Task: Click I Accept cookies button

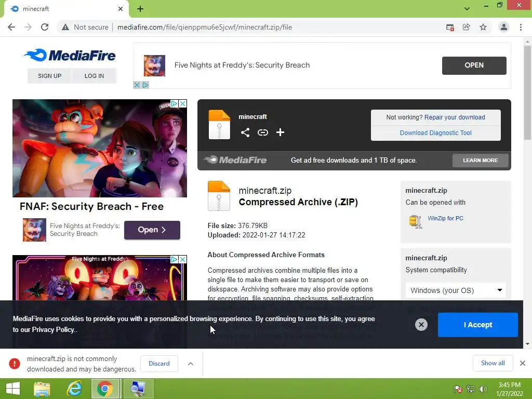Action: click(478, 325)
